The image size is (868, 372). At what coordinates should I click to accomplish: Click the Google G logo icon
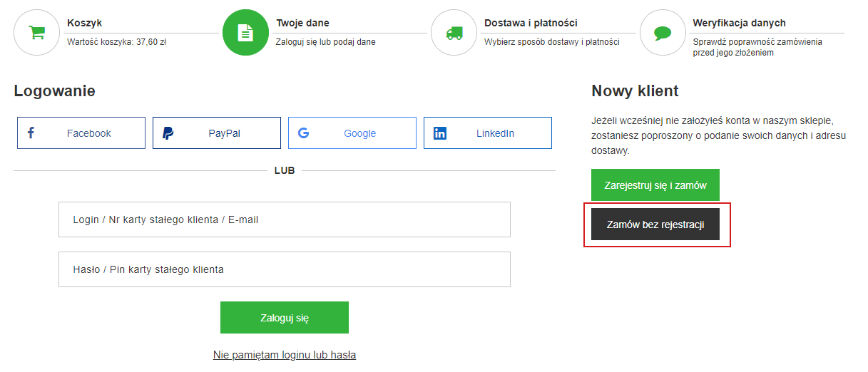(x=303, y=133)
